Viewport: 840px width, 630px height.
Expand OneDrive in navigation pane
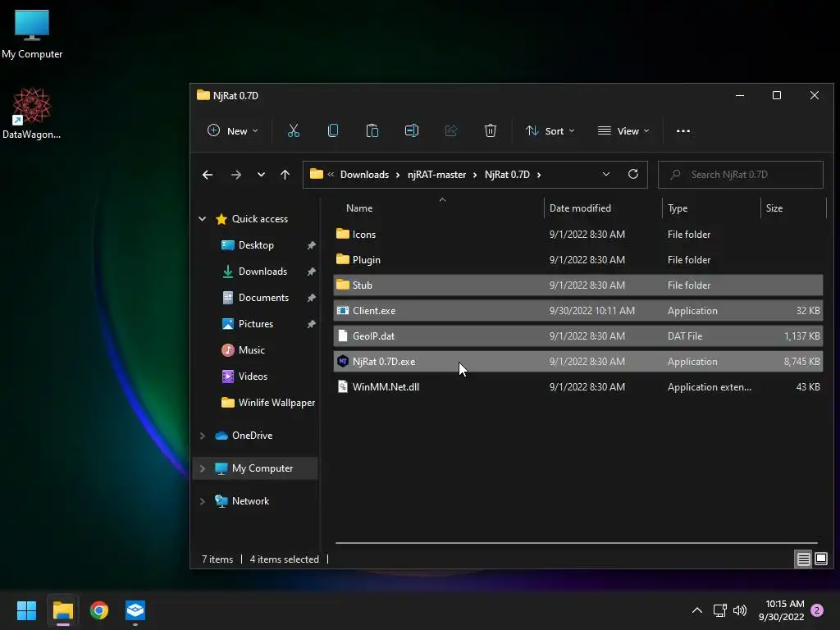(202, 436)
